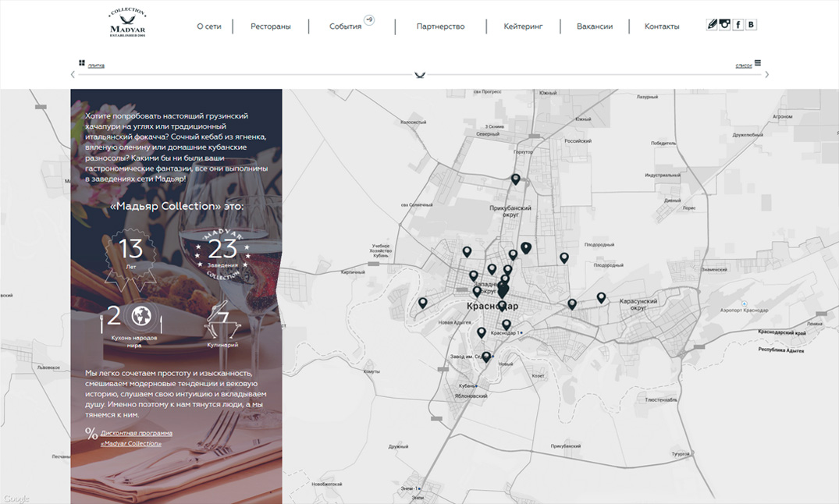Click the bird-shaped slider handle
This screenshot has height=504, width=839.
tap(420, 75)
